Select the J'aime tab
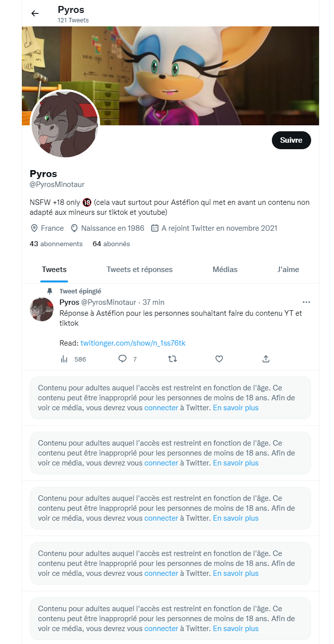This screenshot has height=644, width=334. click(288, 270)
